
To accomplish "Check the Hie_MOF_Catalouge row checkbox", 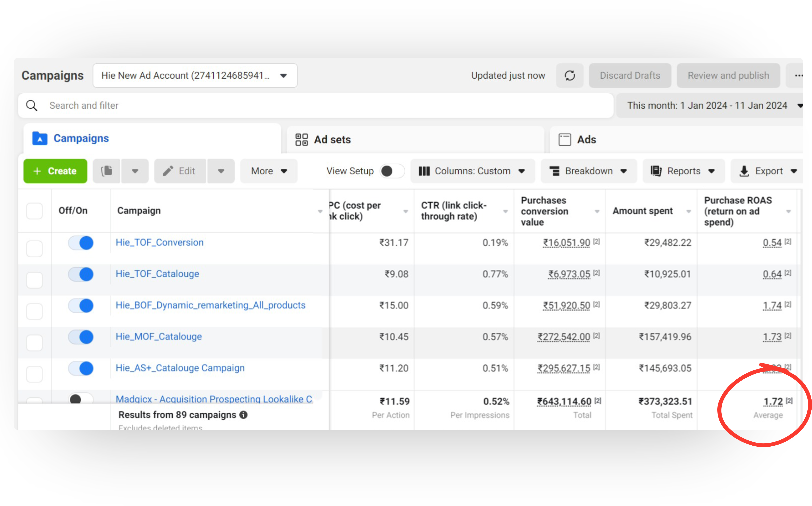I will click(34, 342).
